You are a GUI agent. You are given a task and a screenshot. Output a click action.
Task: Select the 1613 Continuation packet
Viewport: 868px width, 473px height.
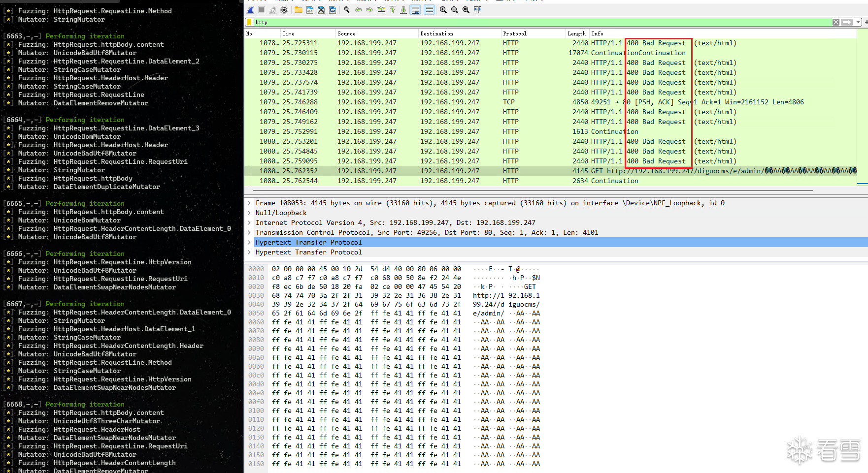tap(551, 131)
